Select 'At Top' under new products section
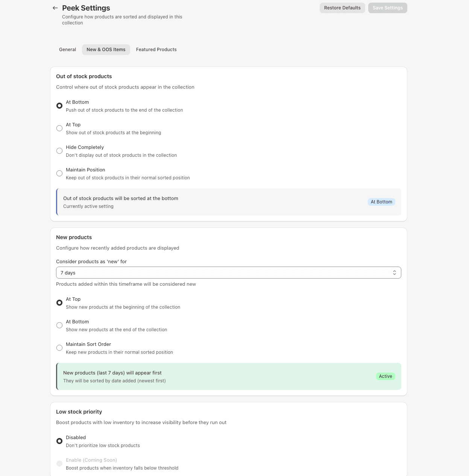The width and height of the screenshot is (469, 476). click(59, 303)
